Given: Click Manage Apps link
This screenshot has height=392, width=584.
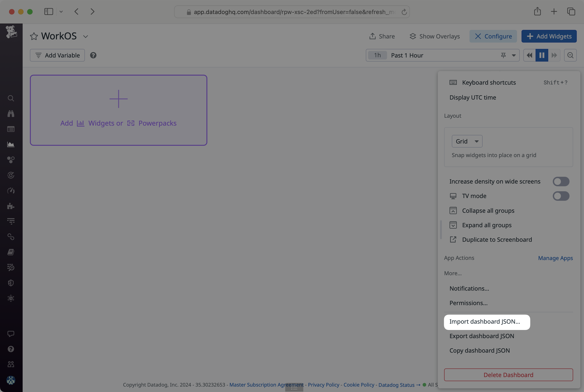Looking at the screenshot, I should pos(555,258).
